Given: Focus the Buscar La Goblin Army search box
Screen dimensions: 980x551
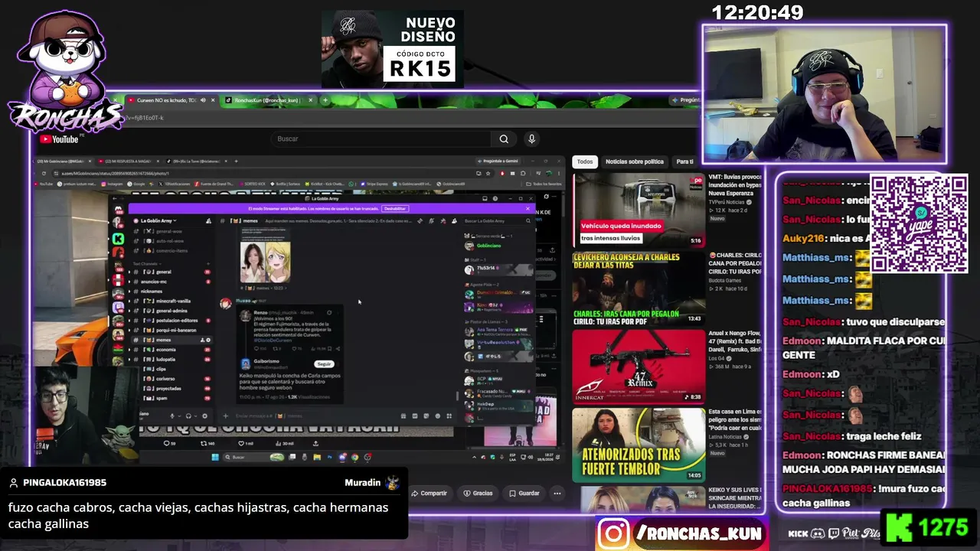Looking at the screenshot, I should [496, 220].
